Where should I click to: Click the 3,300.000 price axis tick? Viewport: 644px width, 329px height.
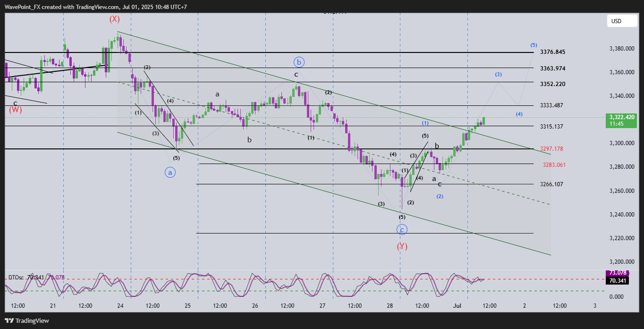[x=621, y=143]
